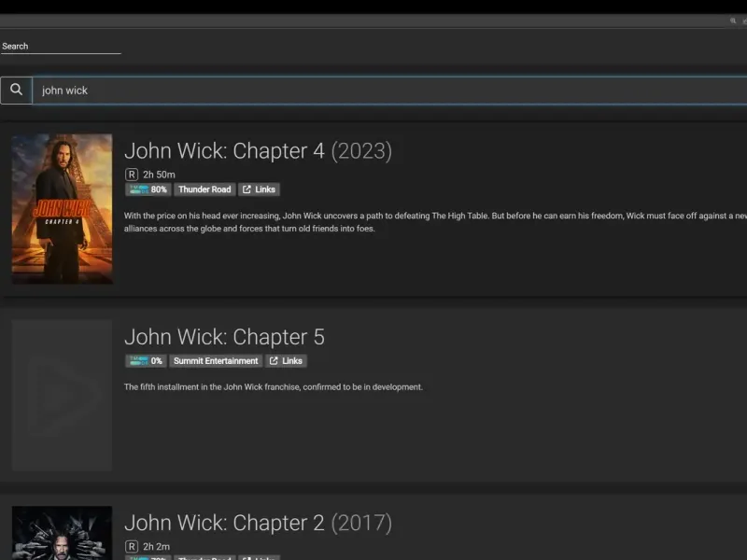Select the Chapter 5 franchise description text
Viewport: 747px width, 560px height.
[x=274, y=387]
